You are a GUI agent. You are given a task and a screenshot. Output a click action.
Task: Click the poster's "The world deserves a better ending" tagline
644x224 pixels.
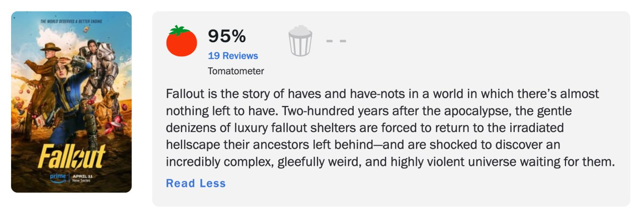click(x=70, y=21)
